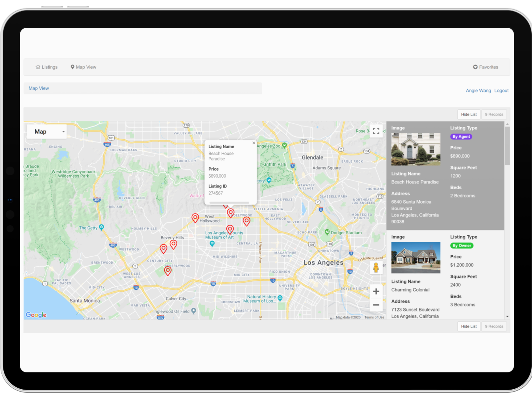
Task: Open the Map type dropdown
Action: click(x=47, y=132)
